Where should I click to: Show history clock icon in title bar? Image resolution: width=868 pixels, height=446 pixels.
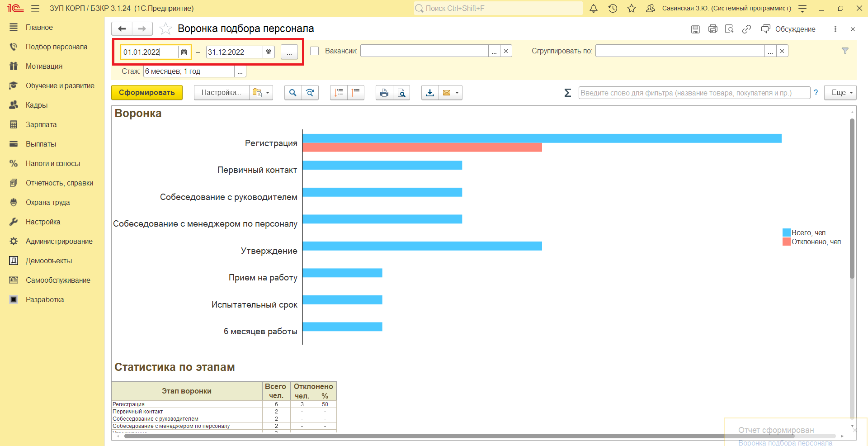613,9
